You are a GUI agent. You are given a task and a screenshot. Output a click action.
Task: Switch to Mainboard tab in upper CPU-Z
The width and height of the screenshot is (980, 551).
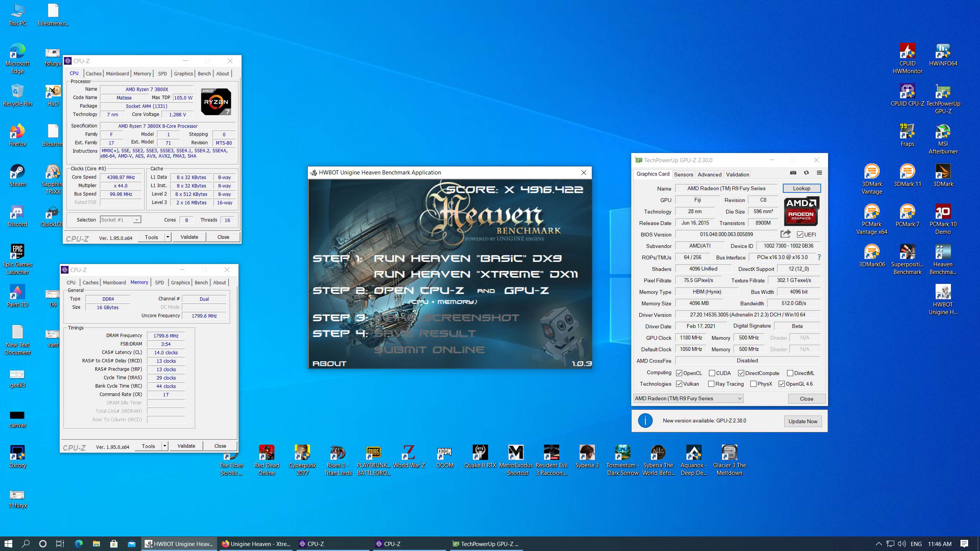click(118, 73)
